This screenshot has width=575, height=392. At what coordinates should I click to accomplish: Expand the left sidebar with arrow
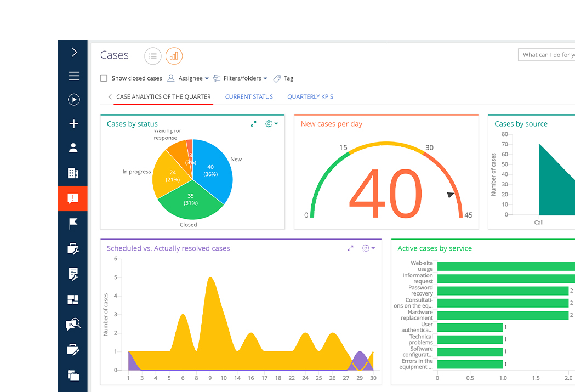click(73, 52)
